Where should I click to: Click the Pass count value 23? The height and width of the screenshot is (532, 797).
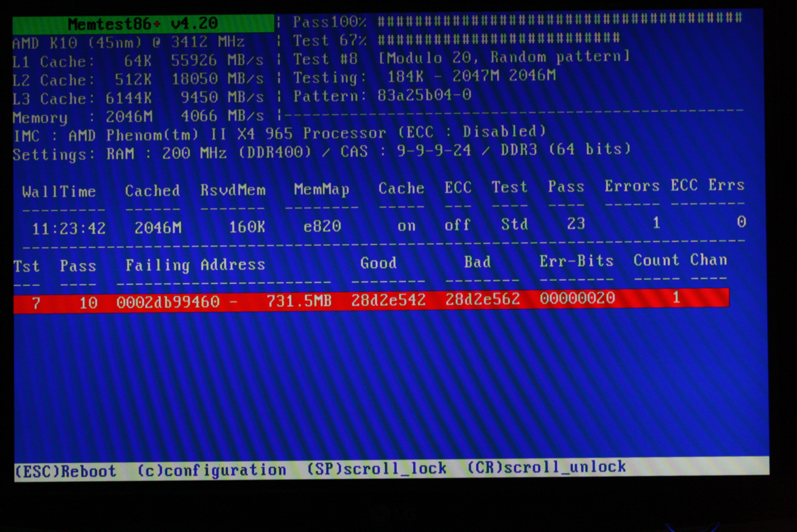(x=576, y=223)
